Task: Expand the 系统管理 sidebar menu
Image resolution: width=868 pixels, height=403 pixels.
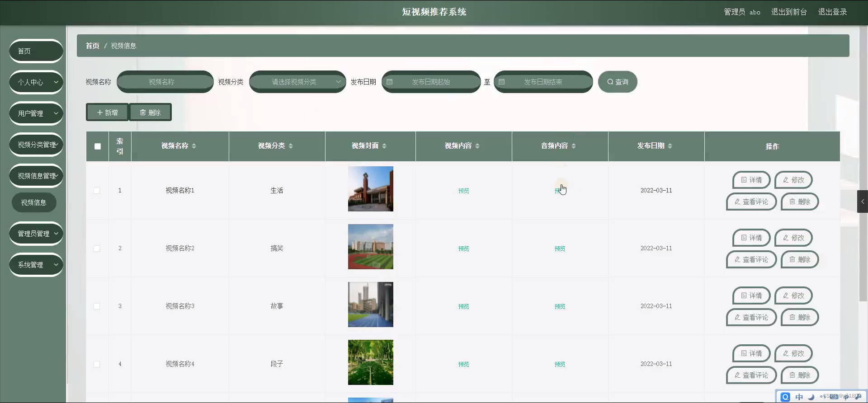Action: tap(36, 265)
